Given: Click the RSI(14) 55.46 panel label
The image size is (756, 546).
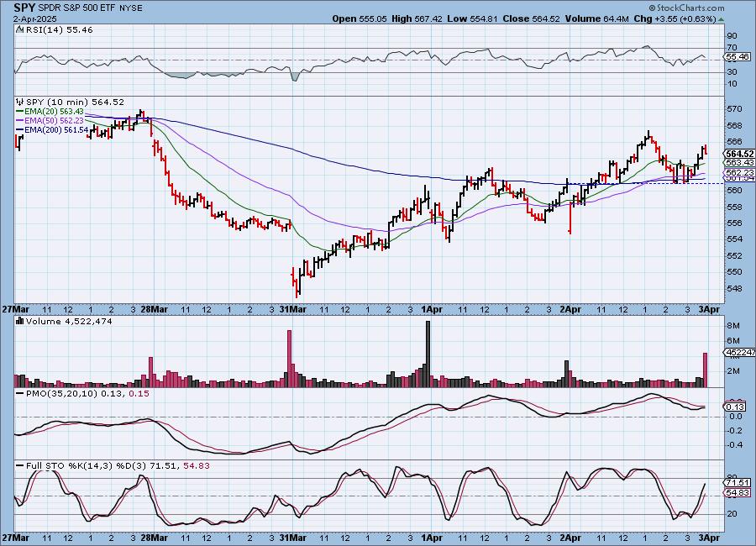Looking at the screenshot, I should pos(59,30).
